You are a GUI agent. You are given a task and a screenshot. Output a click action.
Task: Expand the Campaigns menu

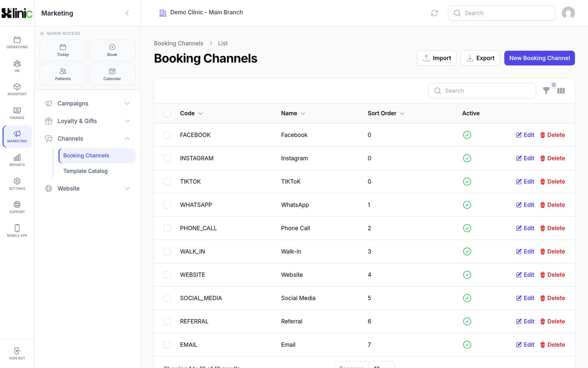[87, 103]
